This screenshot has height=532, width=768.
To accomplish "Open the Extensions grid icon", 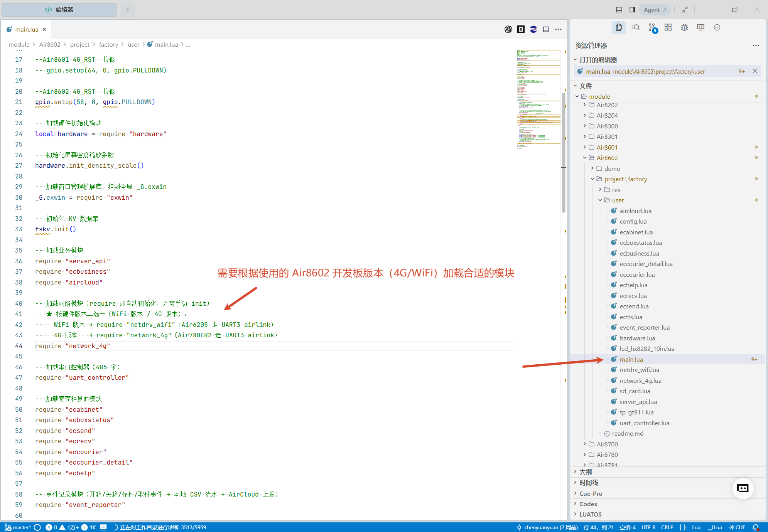I will click(x=668, y=27).
